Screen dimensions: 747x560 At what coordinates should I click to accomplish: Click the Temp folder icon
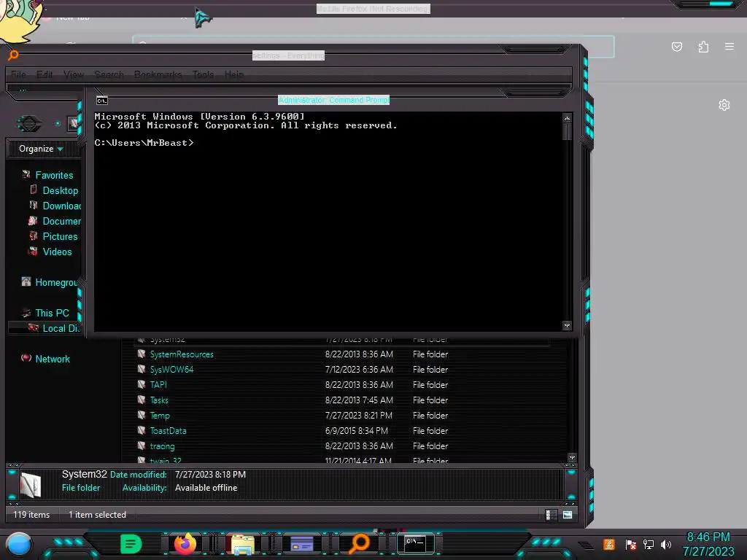[142, 415]
